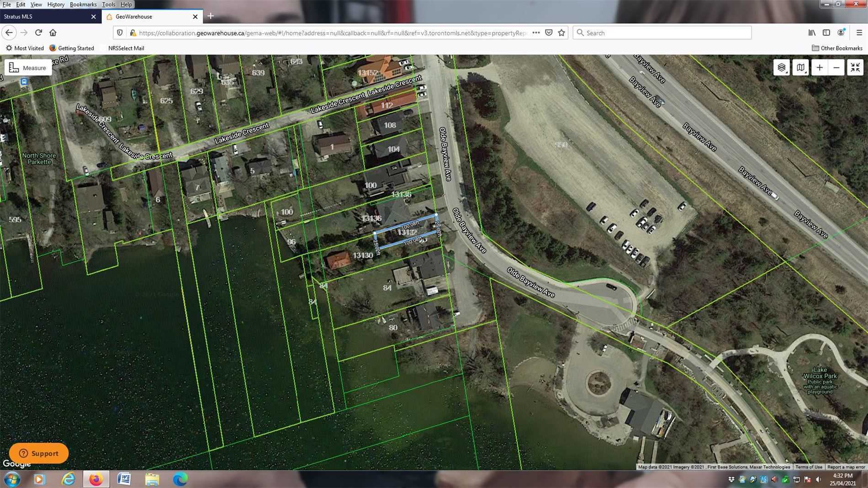Zoom in on the map
This screenshot has height=488, width=868.
(x=820, y=68)
